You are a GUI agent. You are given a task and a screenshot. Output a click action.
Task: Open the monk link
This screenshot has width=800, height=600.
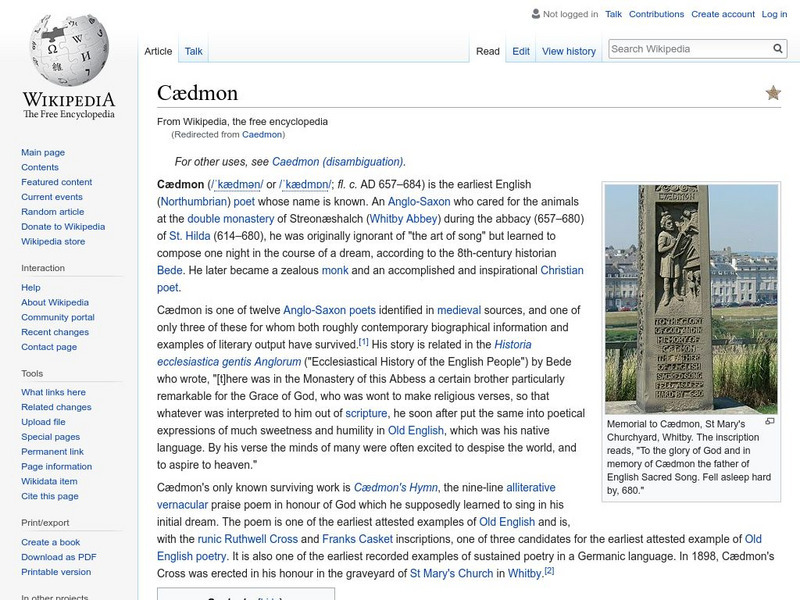coord(335,270)
